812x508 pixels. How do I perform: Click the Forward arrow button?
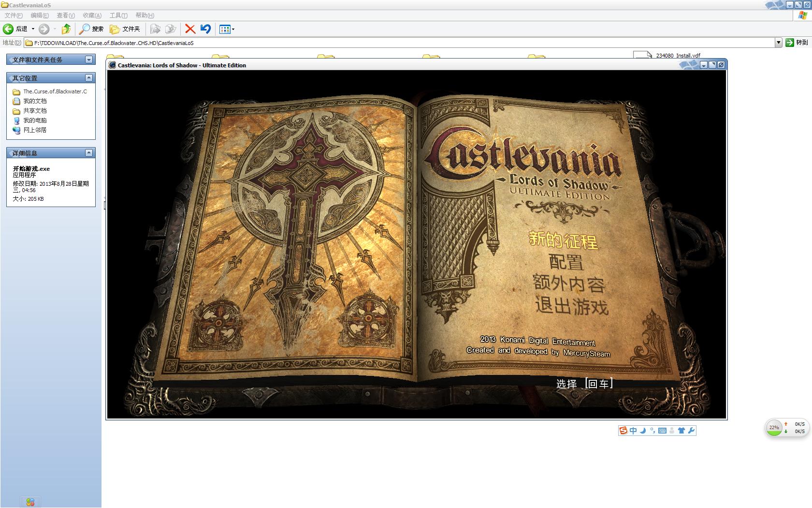44,29
